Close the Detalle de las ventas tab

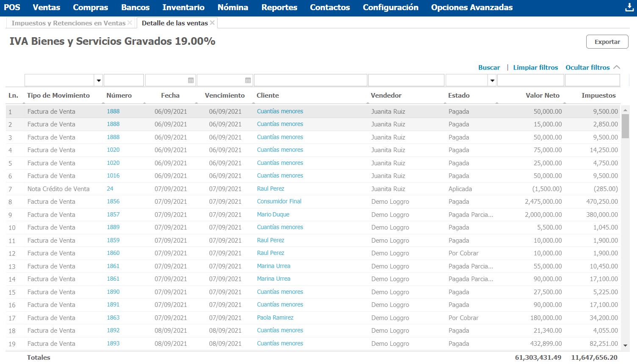pos(212,23)
